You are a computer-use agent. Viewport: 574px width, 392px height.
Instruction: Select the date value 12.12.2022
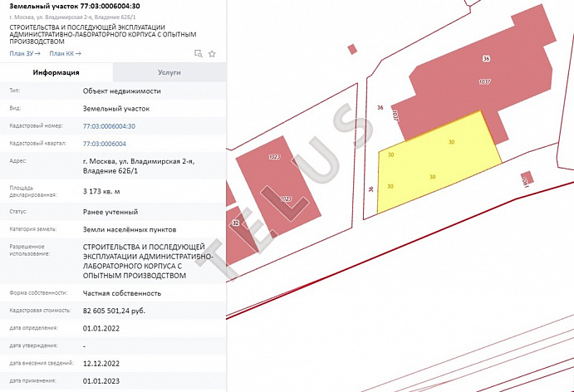pos(101,364)
